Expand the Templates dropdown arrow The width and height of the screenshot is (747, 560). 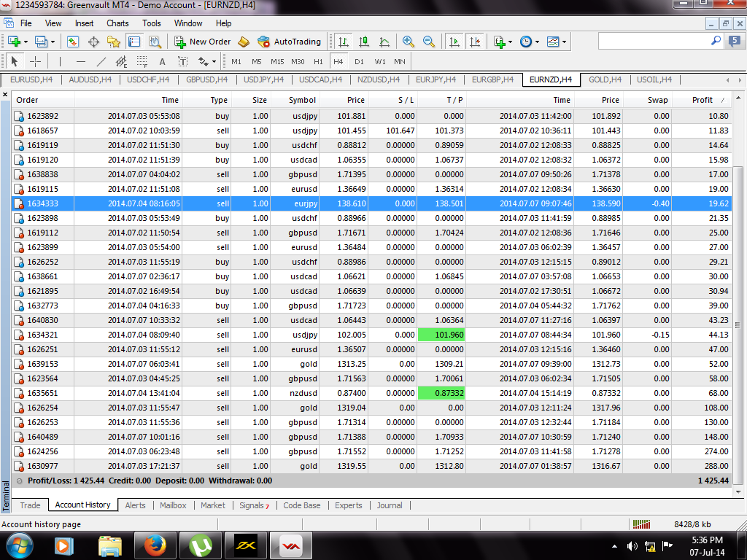click(x=564, y=42)
